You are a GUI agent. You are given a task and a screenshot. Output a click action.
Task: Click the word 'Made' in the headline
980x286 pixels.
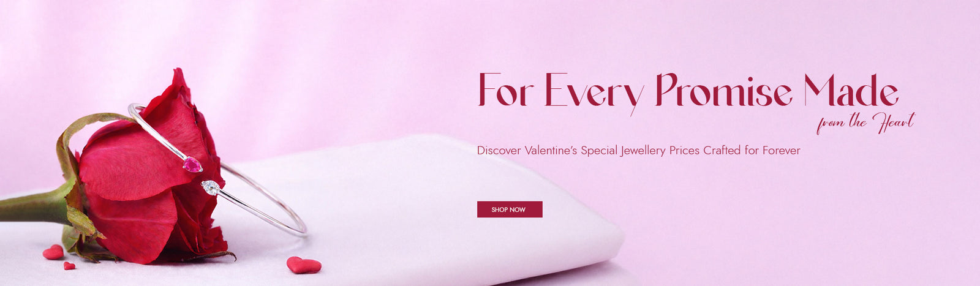point(851,91)
